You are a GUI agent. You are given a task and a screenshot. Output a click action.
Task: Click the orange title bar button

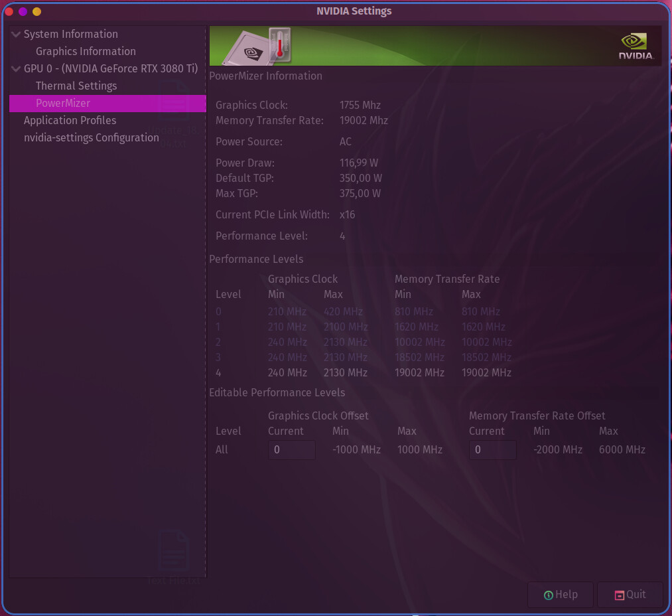point(37,11)
